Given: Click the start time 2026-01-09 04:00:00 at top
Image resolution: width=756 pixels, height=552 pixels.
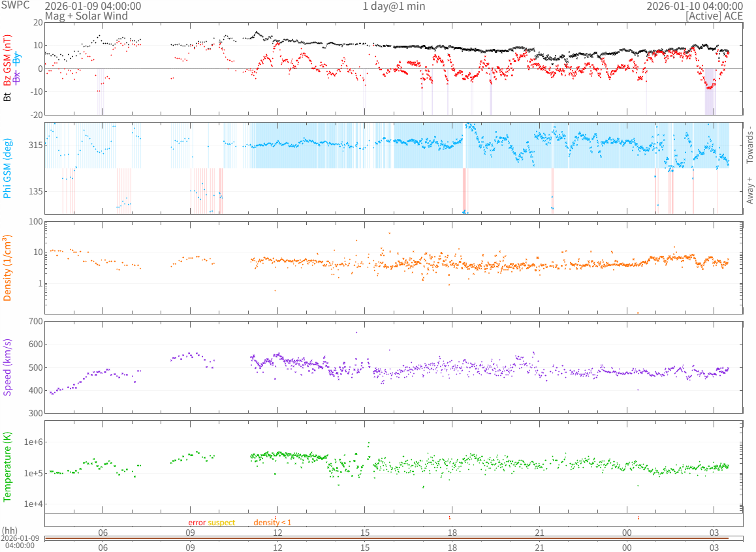Looking at the screenshot, I should [x=92, y=6].
